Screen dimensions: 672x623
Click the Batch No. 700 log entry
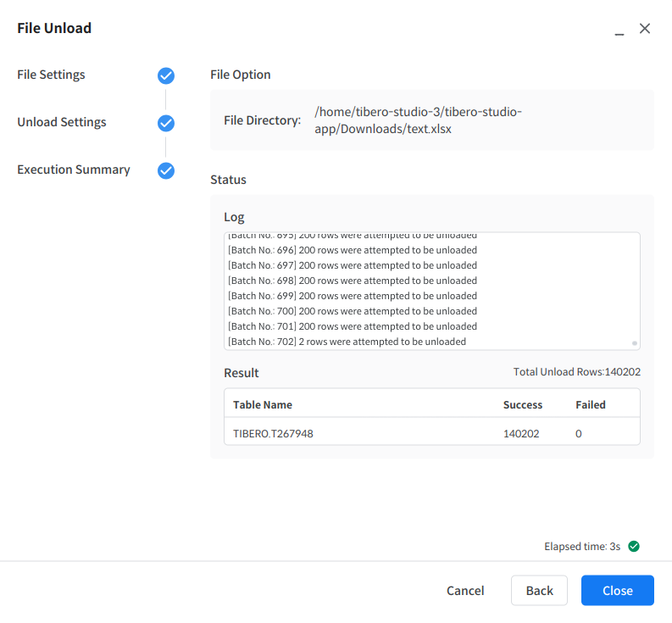click(x=352, y=311)
